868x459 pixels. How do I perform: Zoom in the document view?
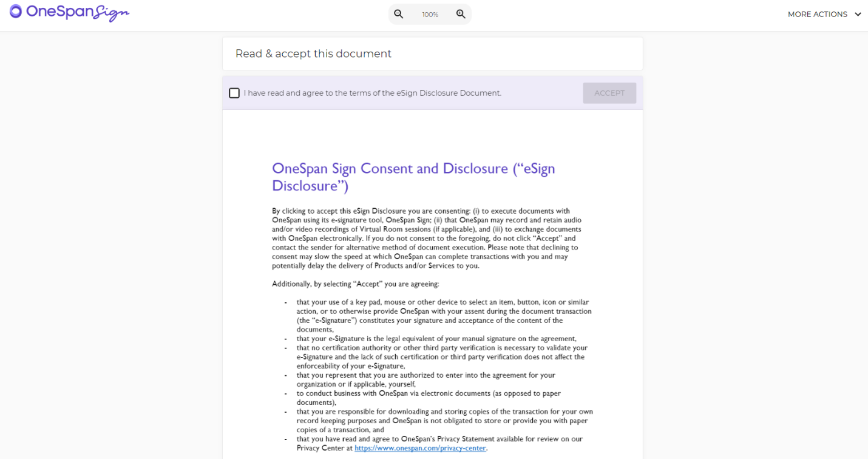[x=461, y=14]
